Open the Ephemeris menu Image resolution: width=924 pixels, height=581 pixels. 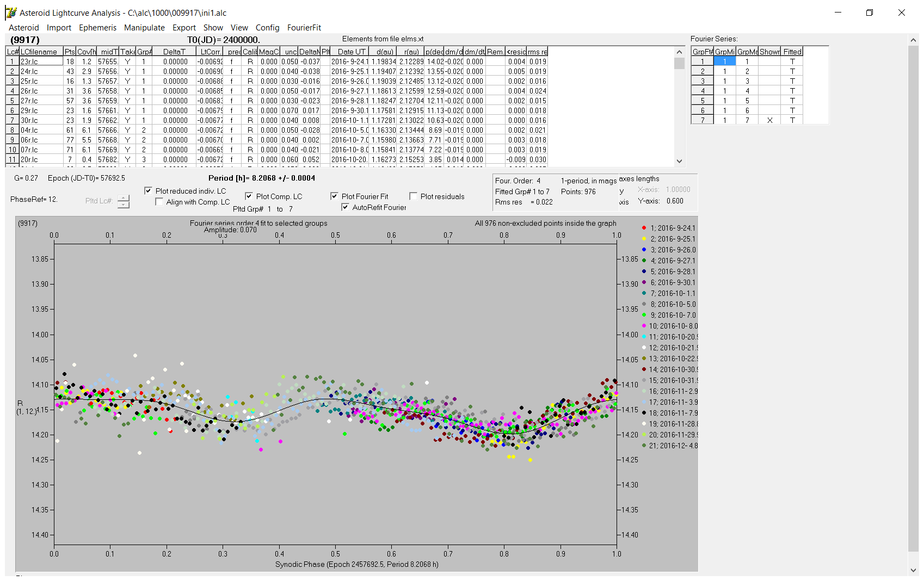pos(97,28)
